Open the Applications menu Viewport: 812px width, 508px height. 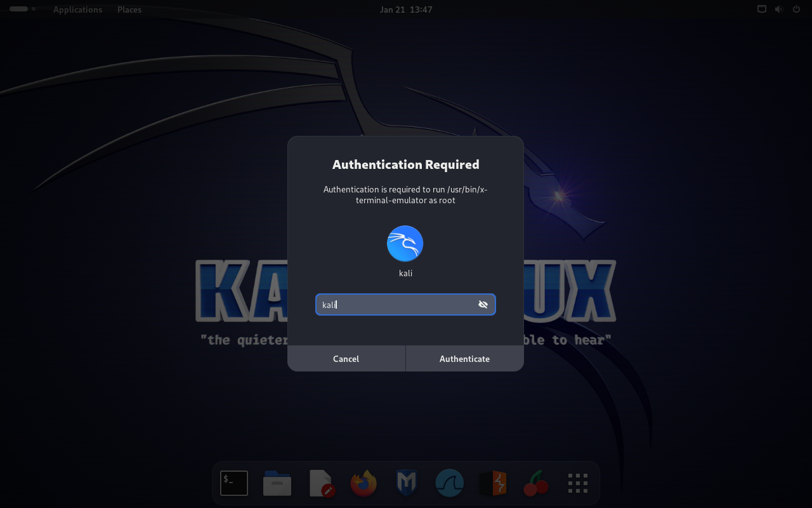click(77, 10)
